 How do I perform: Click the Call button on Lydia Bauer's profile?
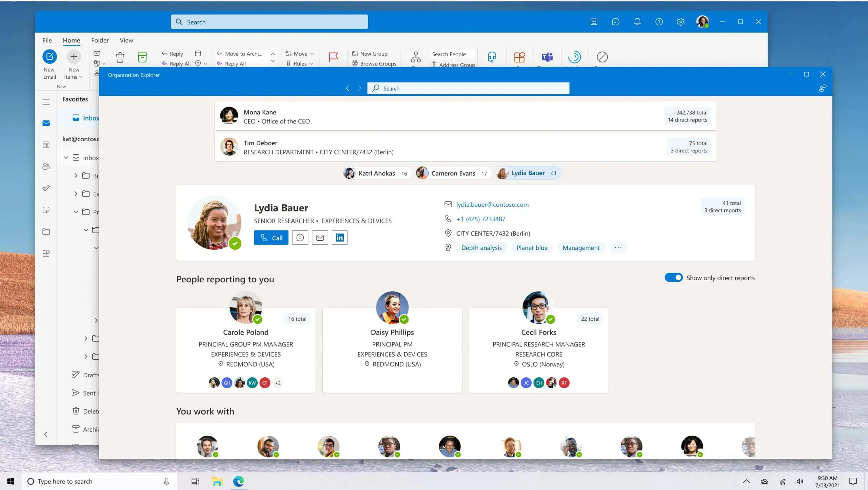point(271,238)
